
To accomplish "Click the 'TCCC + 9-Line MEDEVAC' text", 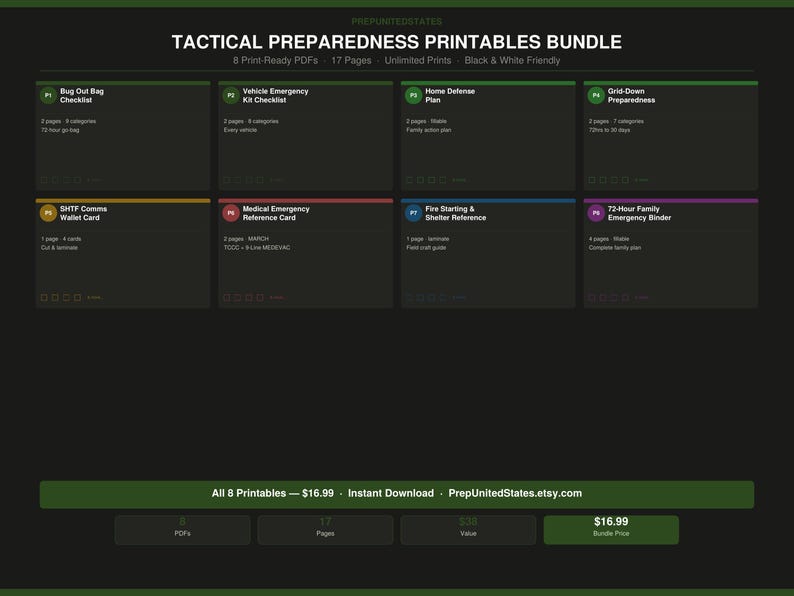I will coord(257,248).
